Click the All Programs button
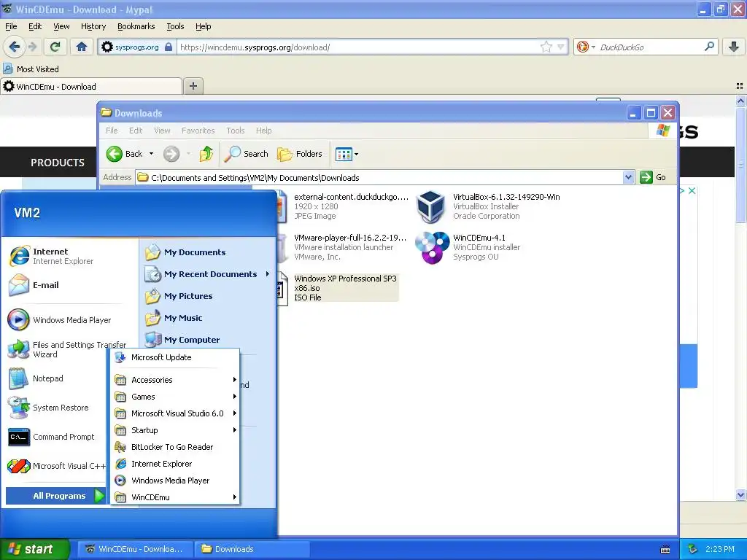747x560 pixels. tap(55, 496)
